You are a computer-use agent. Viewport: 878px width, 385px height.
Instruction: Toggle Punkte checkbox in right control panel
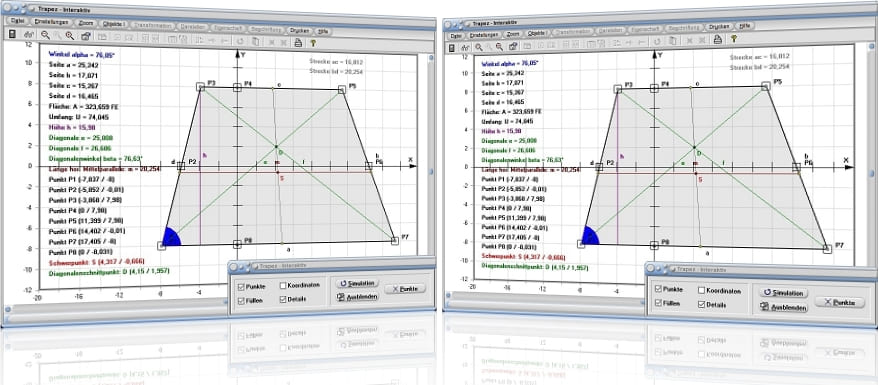tap(658, 289)
